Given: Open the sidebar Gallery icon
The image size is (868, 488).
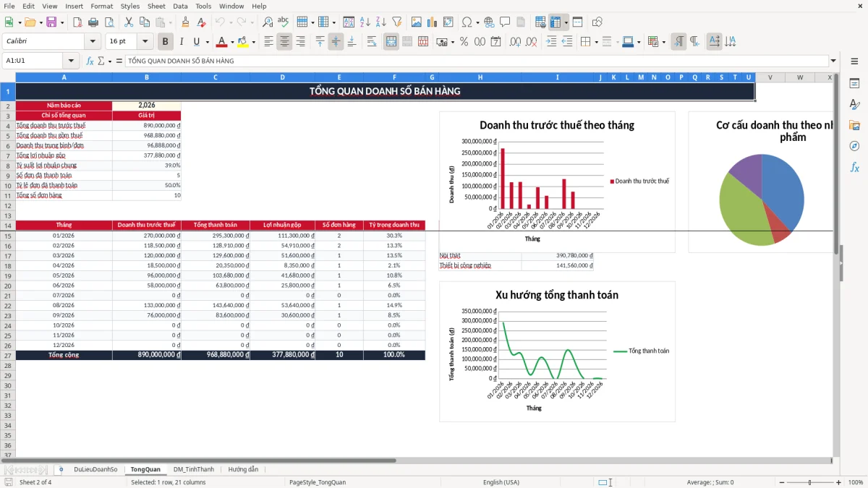Looking at the screenshot, I should pyautogui.click(x=854, y=125).
